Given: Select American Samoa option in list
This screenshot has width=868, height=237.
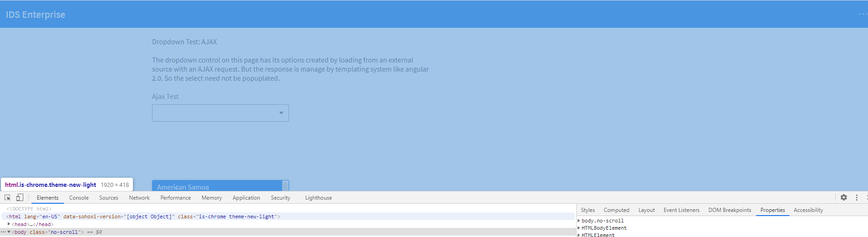Looking at the screenshot, I should (x=217, y=186).
